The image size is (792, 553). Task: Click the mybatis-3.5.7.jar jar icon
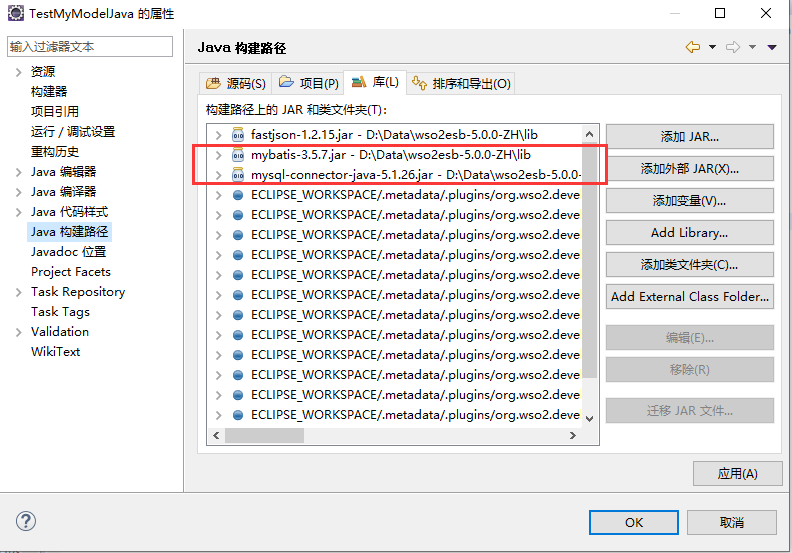click(237, 155)
